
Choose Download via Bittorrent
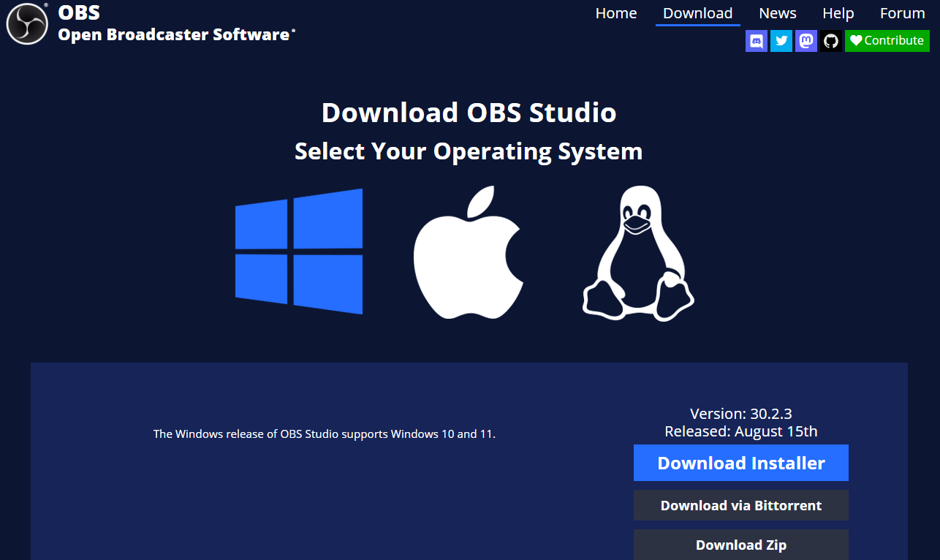pos(740,504)
